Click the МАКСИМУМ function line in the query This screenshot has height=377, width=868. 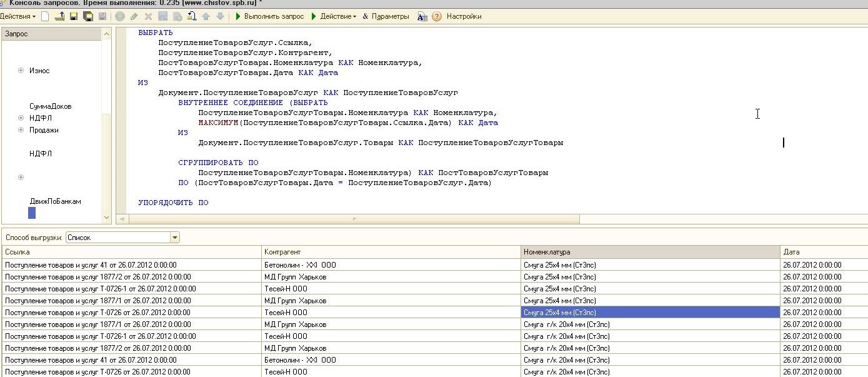[x=348, y=123]
